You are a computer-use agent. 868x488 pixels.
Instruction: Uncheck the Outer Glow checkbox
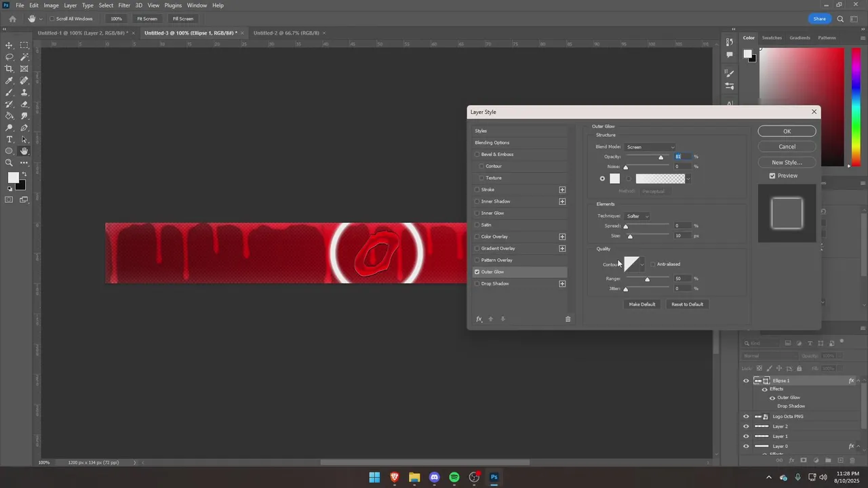(x=477, y=272)
